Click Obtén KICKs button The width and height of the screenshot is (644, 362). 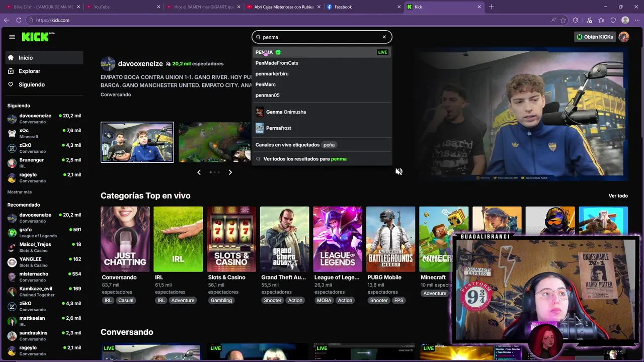pyautogui.click(x=595, y=37)
